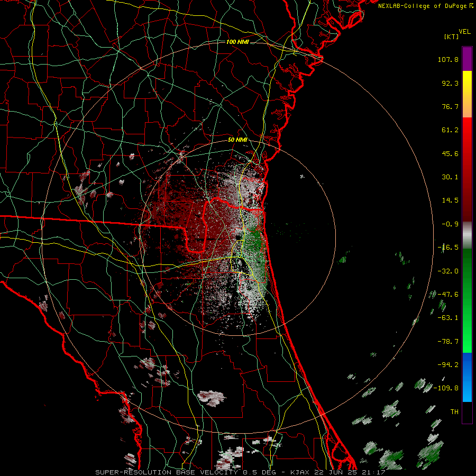Click the -16.5 velocity scale value

point(448,248)
